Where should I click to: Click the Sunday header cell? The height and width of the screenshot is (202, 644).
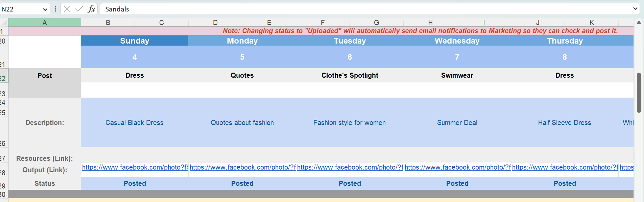pyautogui.click(x=135, y=41)
